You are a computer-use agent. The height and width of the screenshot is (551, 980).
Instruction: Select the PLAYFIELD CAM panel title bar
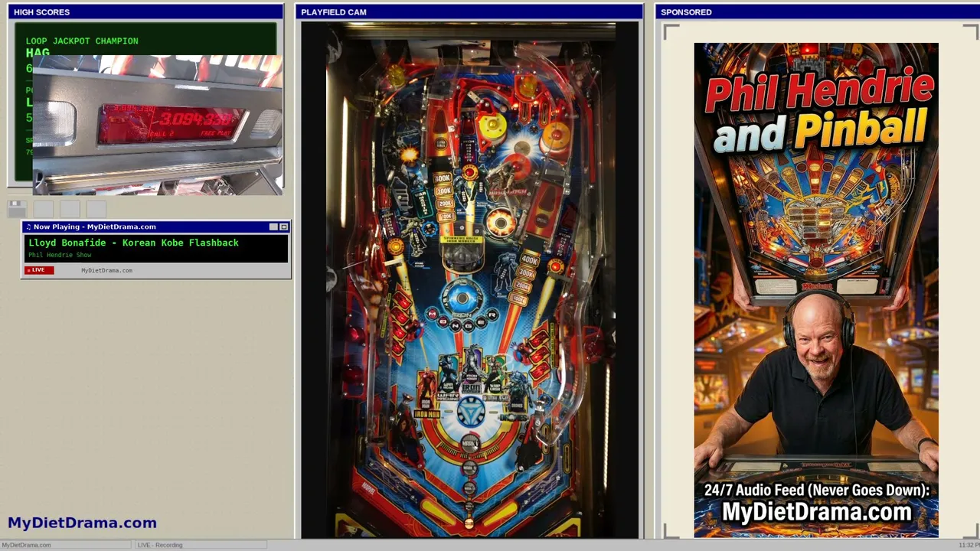point(469,12)
